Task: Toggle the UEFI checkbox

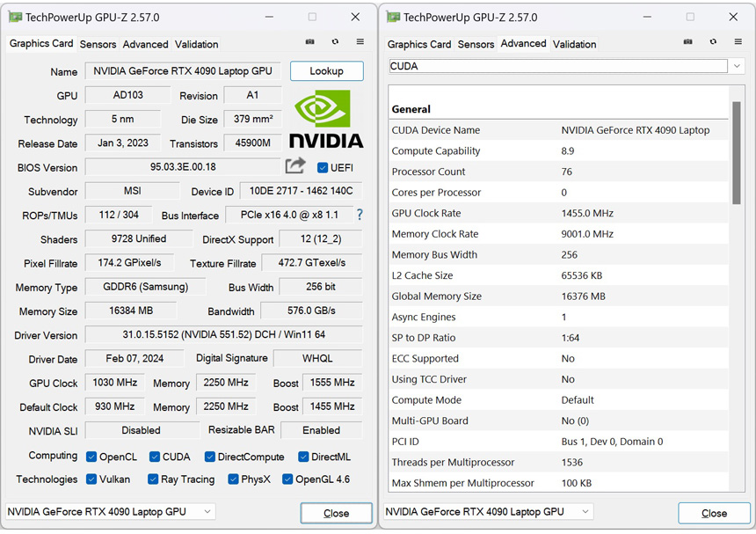Action: tap(323, 168)
